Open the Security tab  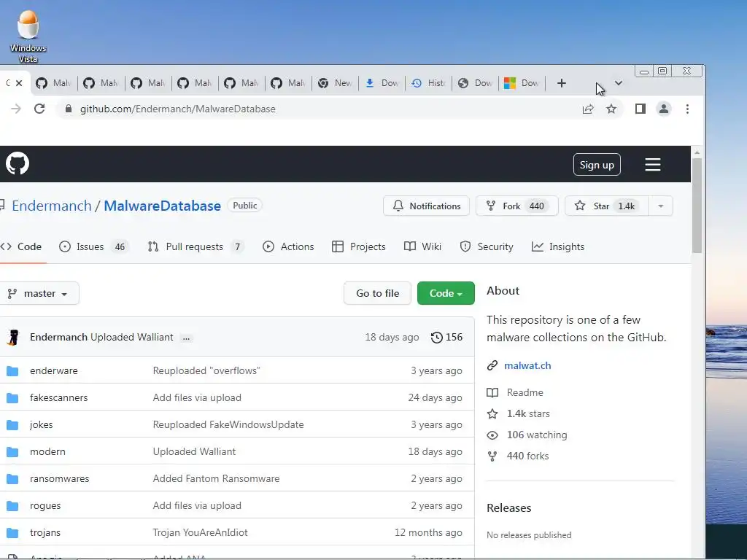pyautogui.click(x=487, y=246)
